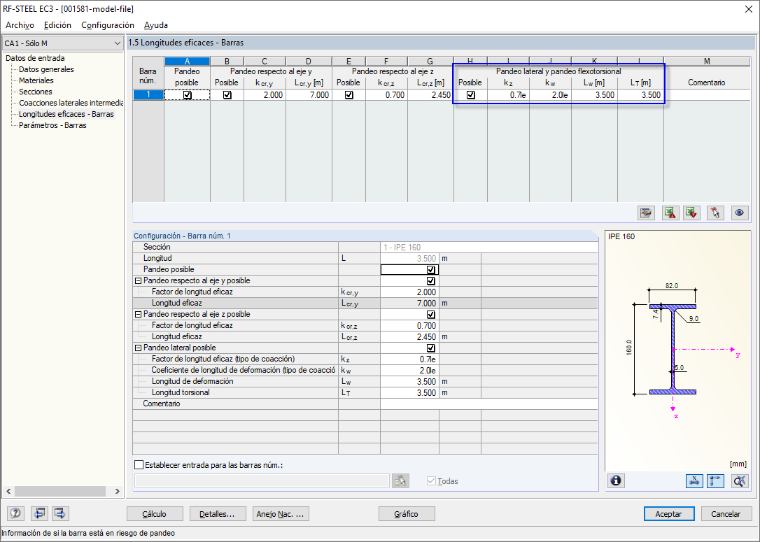Open the Archivo menu
Screen dimensions: 760x542
[20, 25]
